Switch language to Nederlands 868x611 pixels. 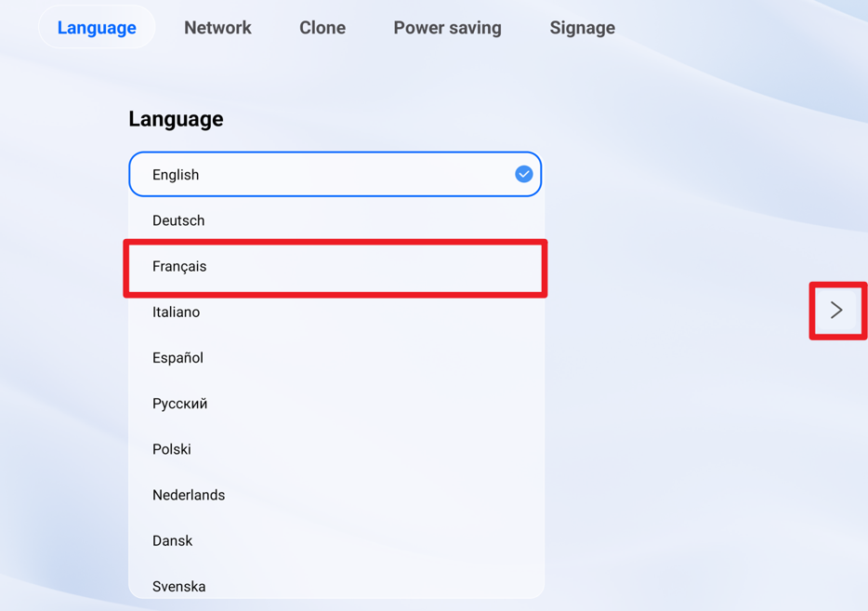point(189,495)
